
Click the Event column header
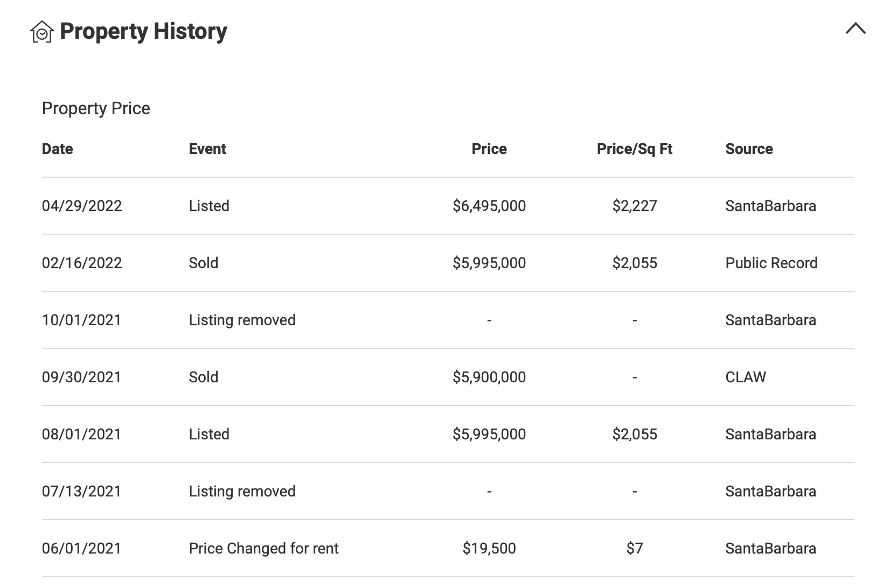[207, 149]
